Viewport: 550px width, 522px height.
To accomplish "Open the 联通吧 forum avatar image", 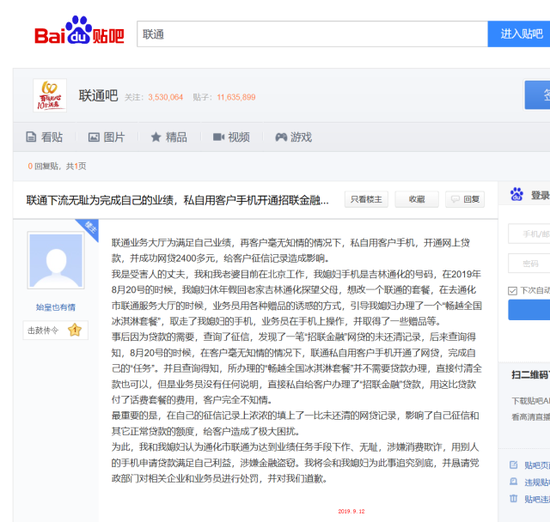I will [50, 95].
